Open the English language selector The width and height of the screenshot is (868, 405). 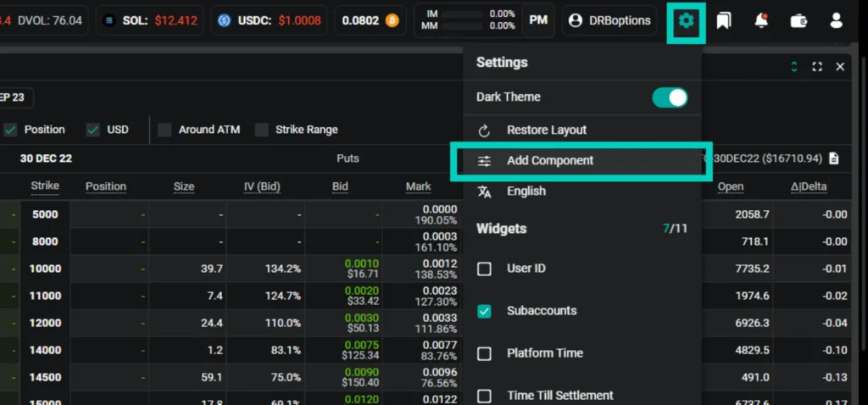point(526,191)
